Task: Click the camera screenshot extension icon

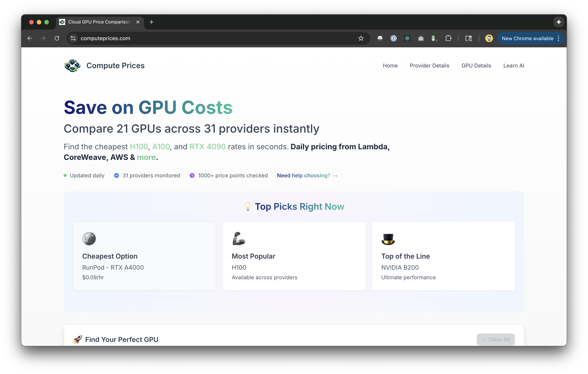Action: tap(421, 38)
